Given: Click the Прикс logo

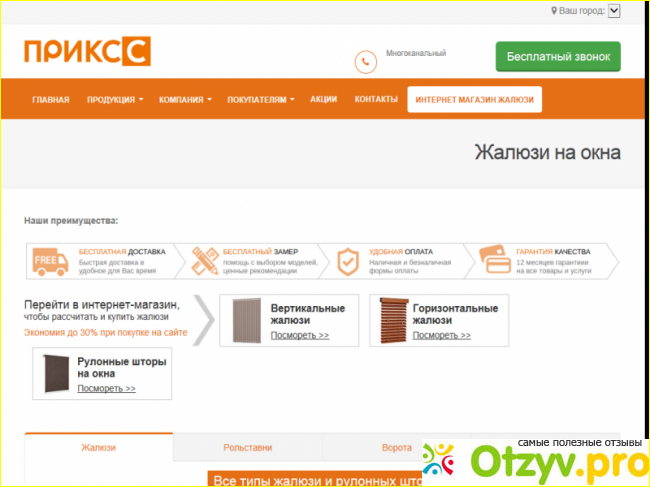Looking at the screenshot, I should tap(87, 52).
